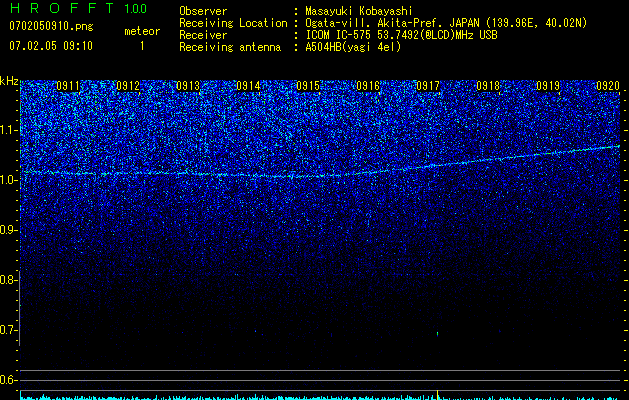
Task: Click the Receiving antenna field label
Action: pyautogui.click(x=230, y=47)
